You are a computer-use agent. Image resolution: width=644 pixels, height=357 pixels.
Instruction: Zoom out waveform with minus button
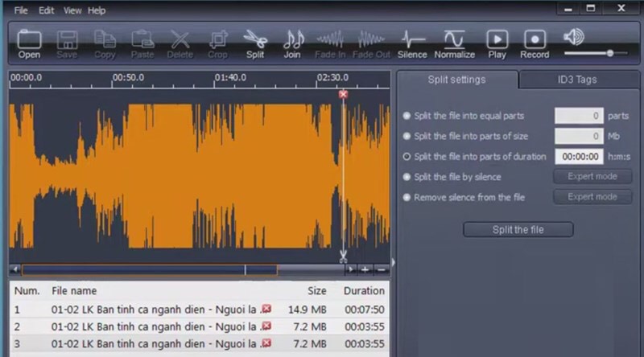(381, 269)
